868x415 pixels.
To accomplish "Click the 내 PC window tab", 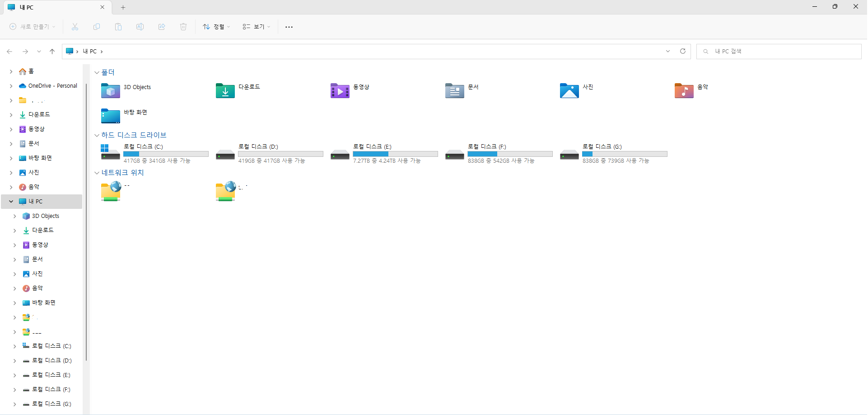I will [x=57, y=7].
